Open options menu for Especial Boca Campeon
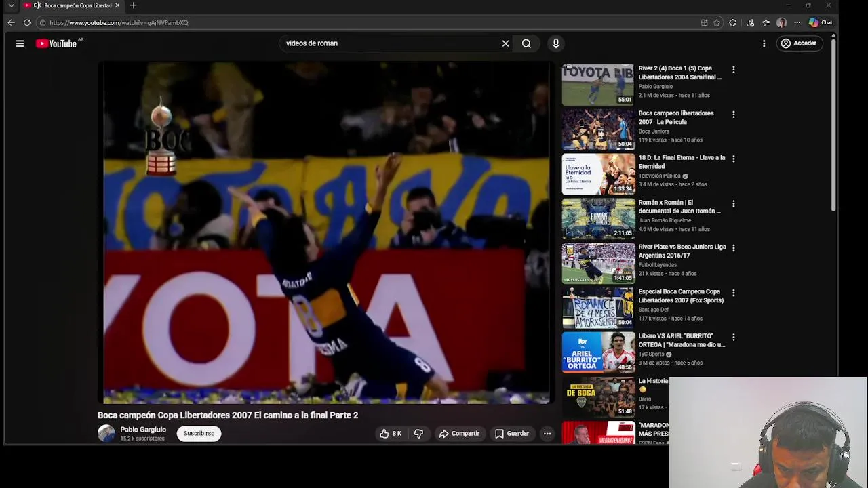The image size is (868, 488). [x=733, y=293]
